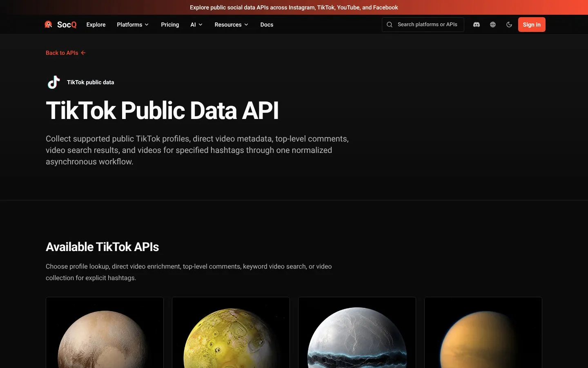The width and height of the screenshot is (588, 368).
Task: Focus the Search platforms or APIs field
Action: click(423, 25)
